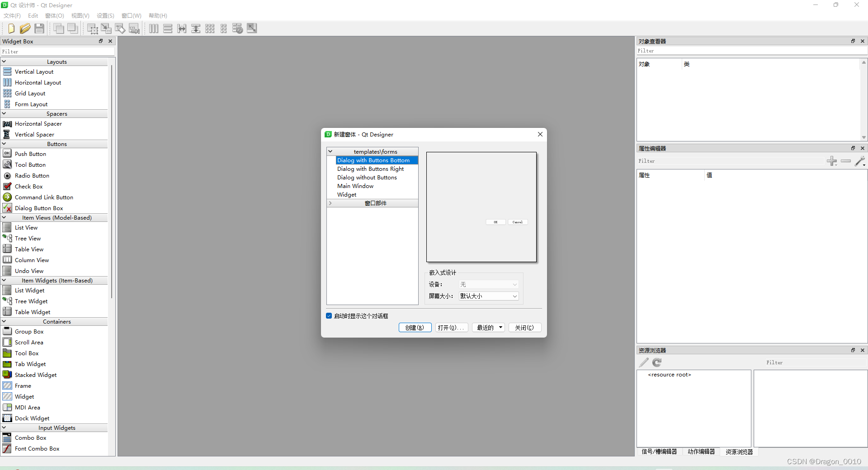Select the Edit Signals/Slots mode icon

[106, 28]
